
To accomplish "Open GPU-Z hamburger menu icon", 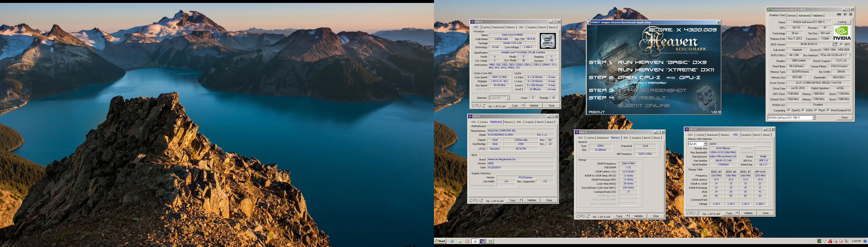I will [851, 14].
